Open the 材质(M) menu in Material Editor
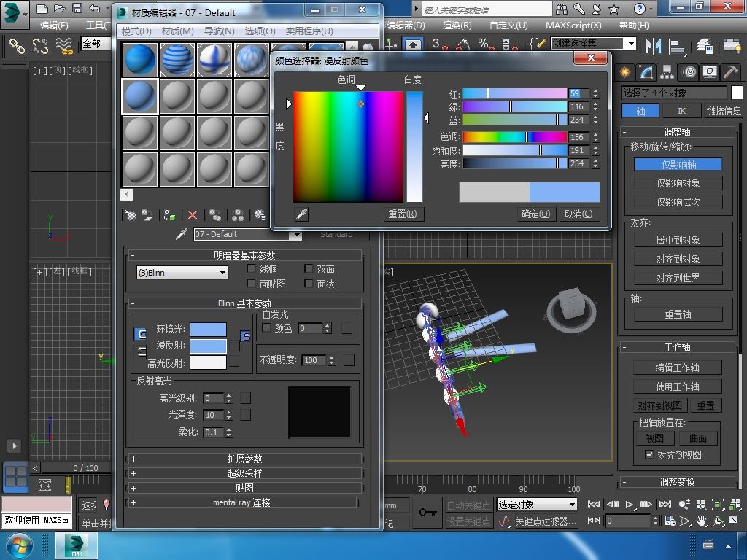 (177, 31)
